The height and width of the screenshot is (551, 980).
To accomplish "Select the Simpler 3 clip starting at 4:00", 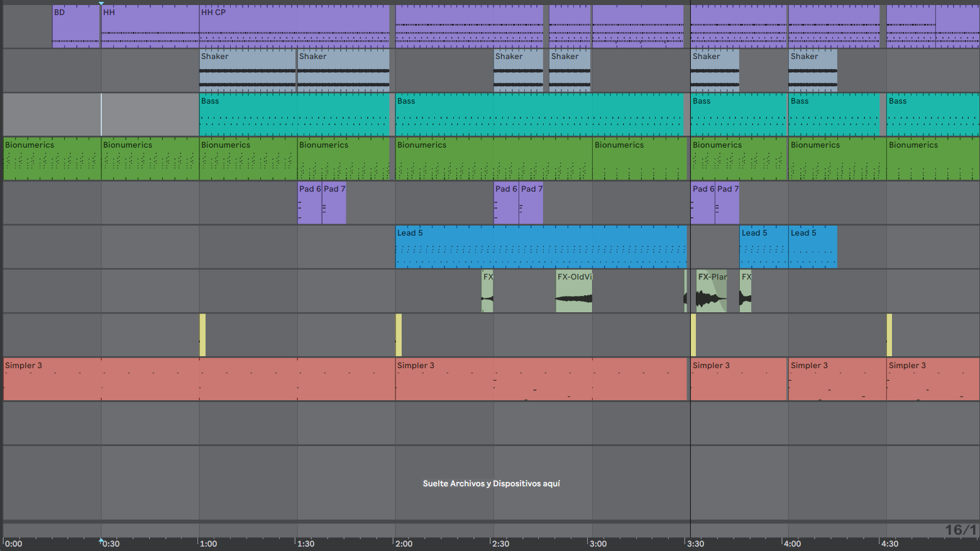I will 837,379.
